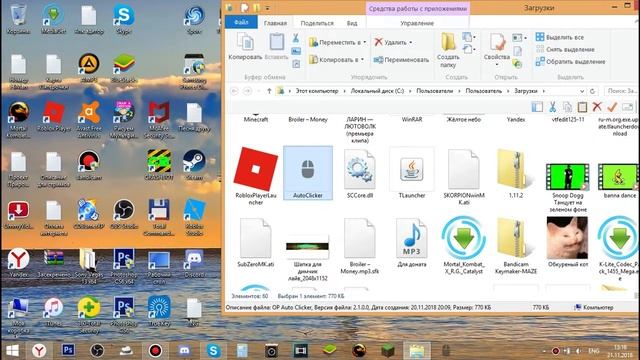
Task: Click the Explorer back navigation arrow
Action: pos(234,91)
